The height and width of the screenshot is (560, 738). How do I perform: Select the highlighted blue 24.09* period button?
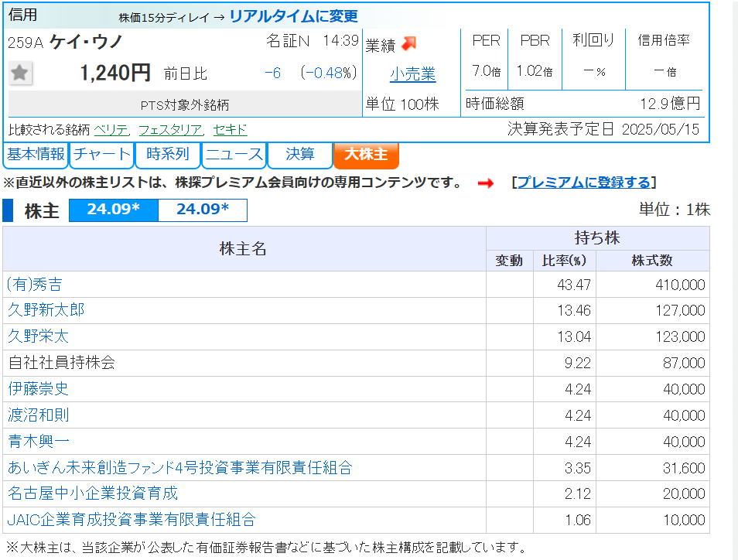click(x=114, y=210)
